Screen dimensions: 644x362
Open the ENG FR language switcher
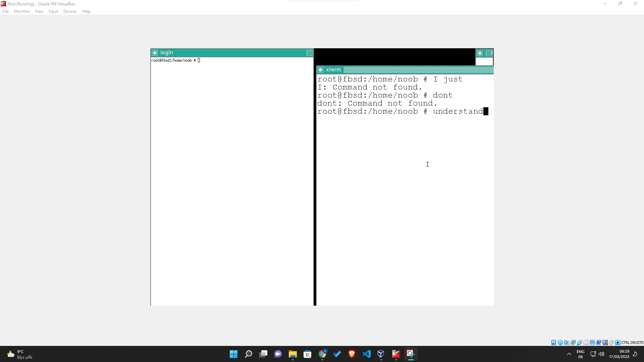click(x=580, y=354)
